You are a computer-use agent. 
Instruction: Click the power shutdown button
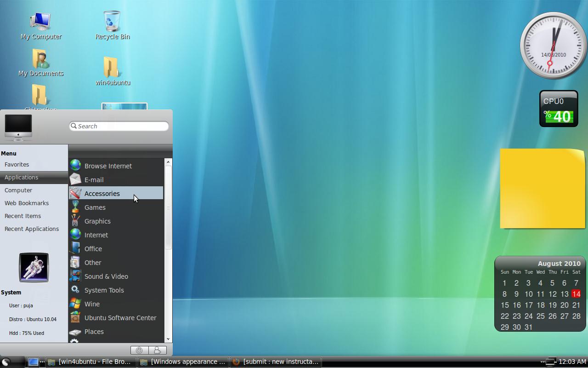139,350
